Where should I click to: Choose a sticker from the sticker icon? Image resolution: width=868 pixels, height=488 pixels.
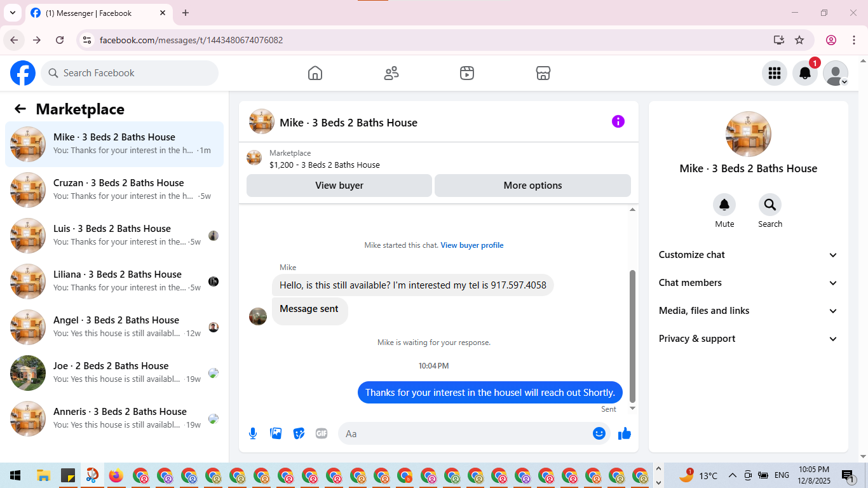pyautogui.click(x=299, y=433)
